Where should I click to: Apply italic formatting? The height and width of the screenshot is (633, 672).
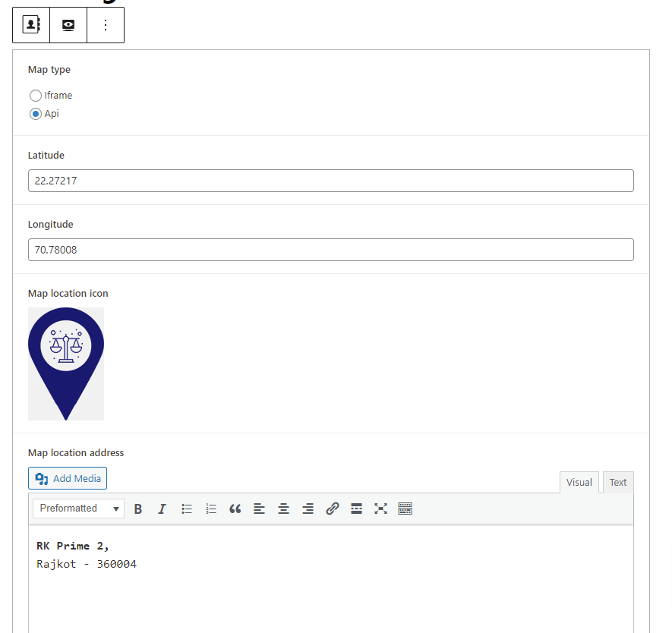tap(162, 509)
